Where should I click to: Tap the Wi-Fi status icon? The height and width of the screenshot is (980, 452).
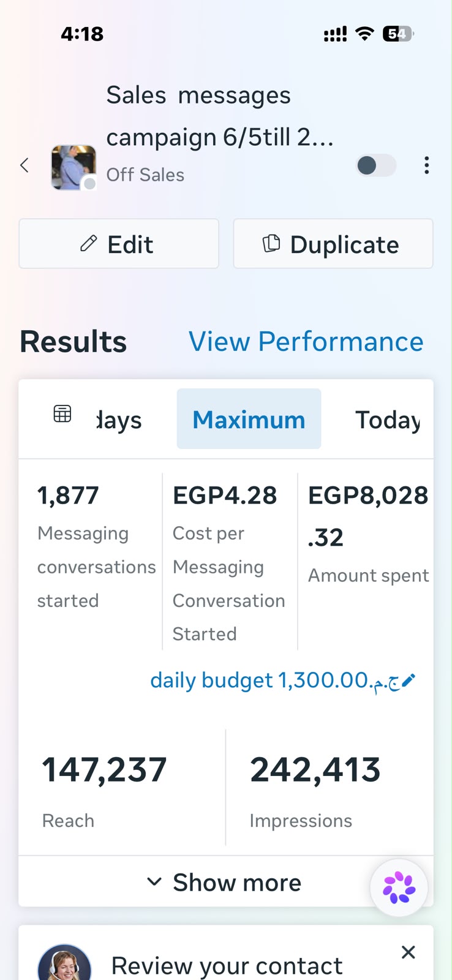(x=364, y=34)
